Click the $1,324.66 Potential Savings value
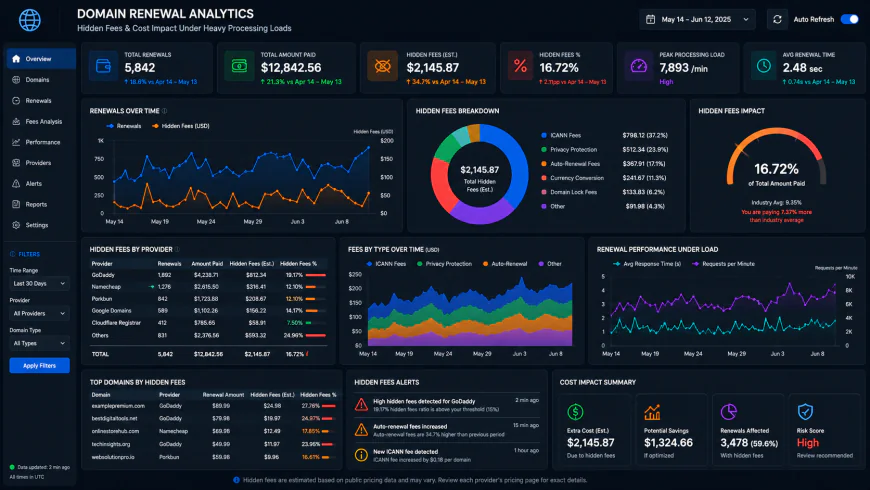The width and height of the screenshot is (870, 490). point(668,443)
